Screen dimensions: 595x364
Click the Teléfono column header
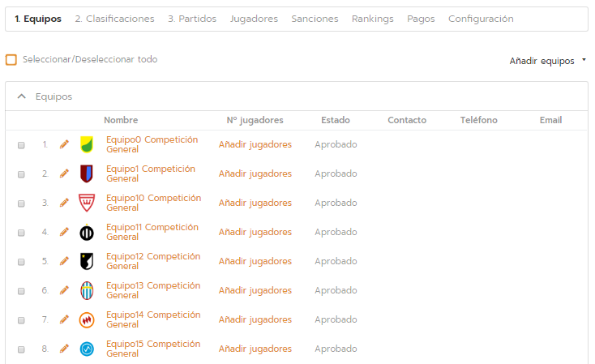pyautogui.click(x=479, y=120)
